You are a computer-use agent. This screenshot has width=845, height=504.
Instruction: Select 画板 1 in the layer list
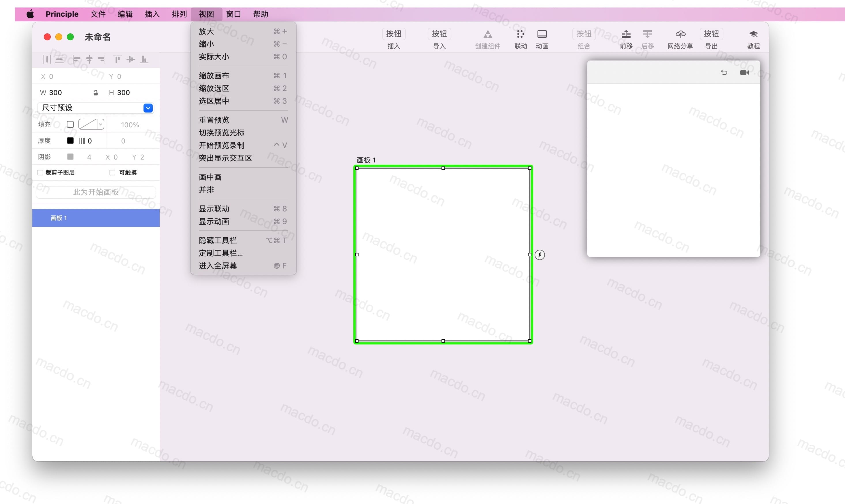(x=96, y=218)
